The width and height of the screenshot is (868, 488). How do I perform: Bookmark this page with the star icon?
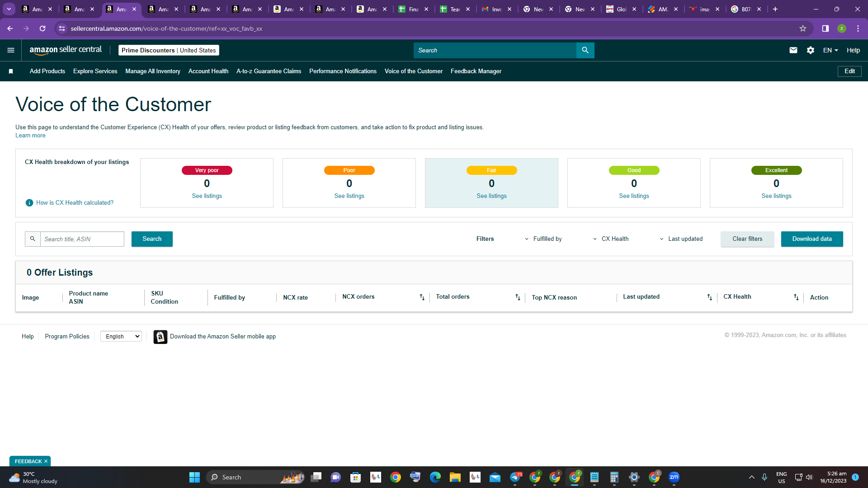pos(803,28)
